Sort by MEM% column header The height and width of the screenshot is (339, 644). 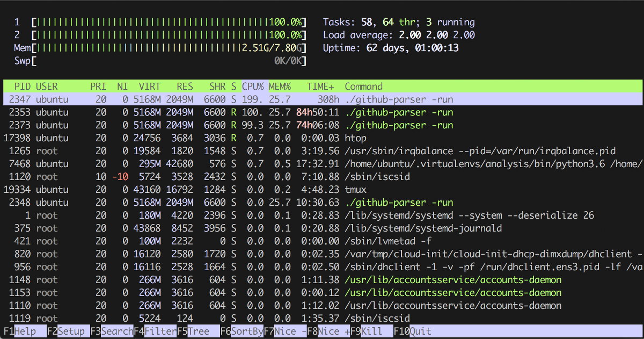click(279, 86)
